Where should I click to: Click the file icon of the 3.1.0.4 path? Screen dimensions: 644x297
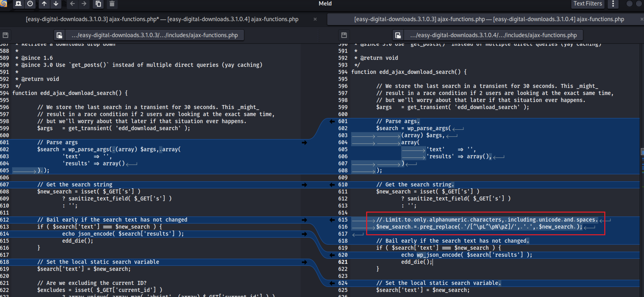[x=398, y=35]
